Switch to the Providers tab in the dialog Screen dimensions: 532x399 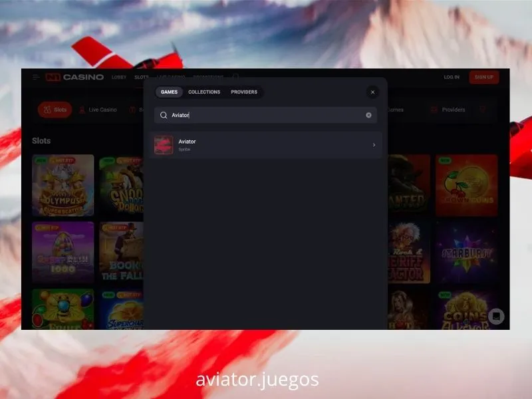[244, 92]
